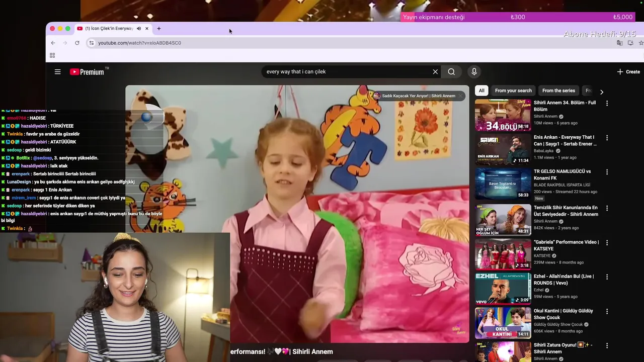644x362 pixels.
Task: Click BotRix chat message to sedosp
Action: (x=50, y=158)
